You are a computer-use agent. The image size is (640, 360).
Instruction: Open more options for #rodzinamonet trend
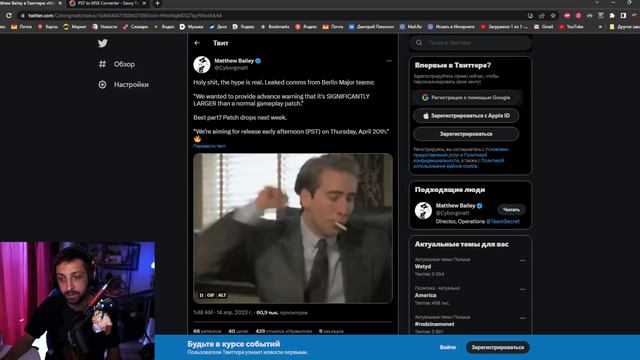pyautogui.click(x=522, y=318)
